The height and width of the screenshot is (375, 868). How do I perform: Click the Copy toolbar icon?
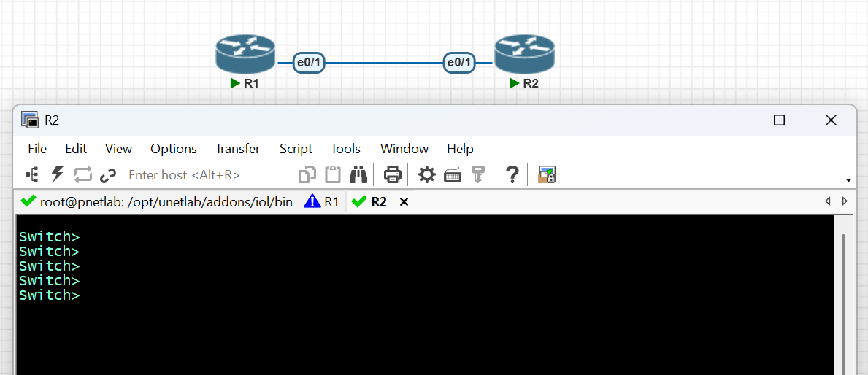[307, 175]
